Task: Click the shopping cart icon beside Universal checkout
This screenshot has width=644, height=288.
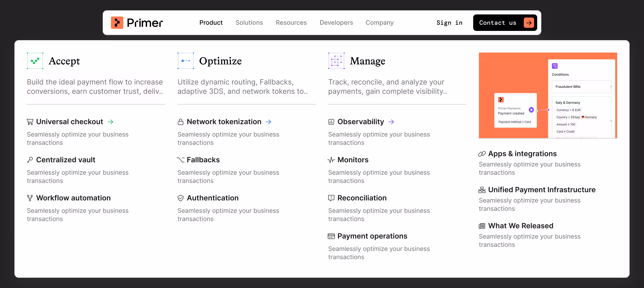Action: coord(30,122)
